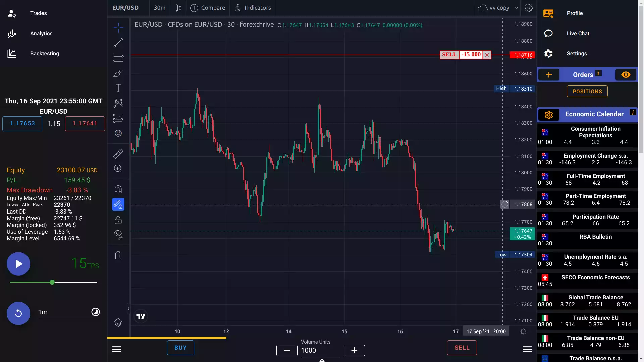The image size is (644, 362).
Task: Select the horizontal line tool
Action: 118,58
